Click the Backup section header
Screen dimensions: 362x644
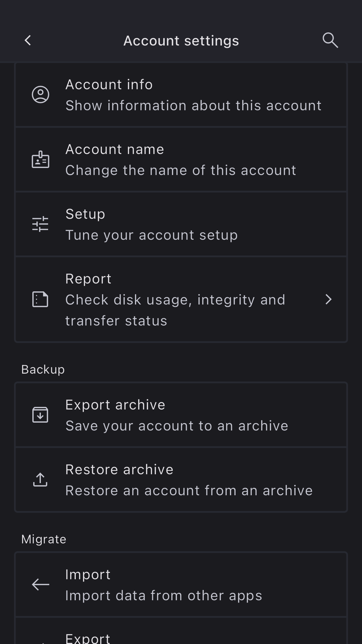(x=43, y=370)
